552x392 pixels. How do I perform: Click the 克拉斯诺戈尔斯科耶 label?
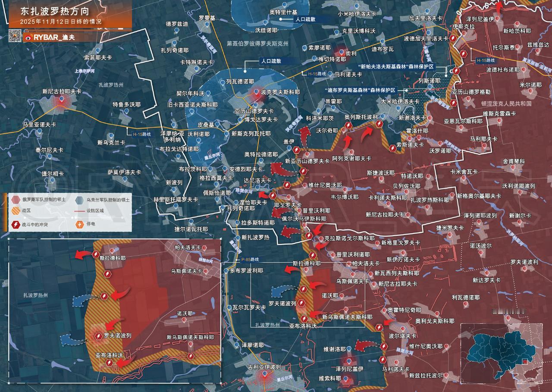349,238
